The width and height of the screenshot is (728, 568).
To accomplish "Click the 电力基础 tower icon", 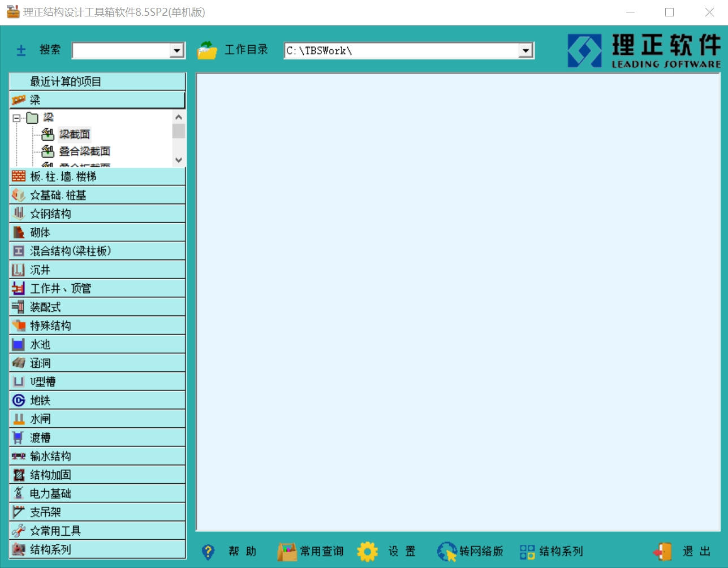I will click(19, 493).
